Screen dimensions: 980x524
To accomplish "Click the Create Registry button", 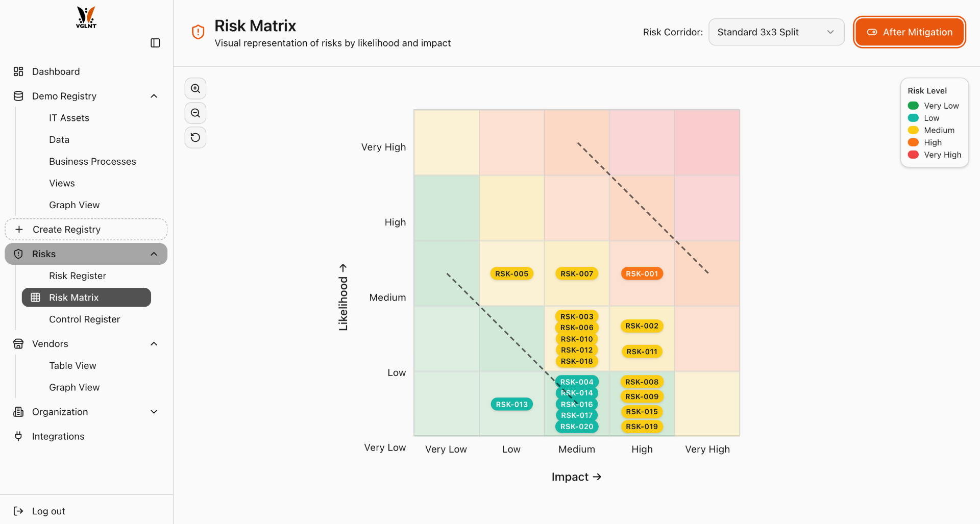I will pos(86,229).
